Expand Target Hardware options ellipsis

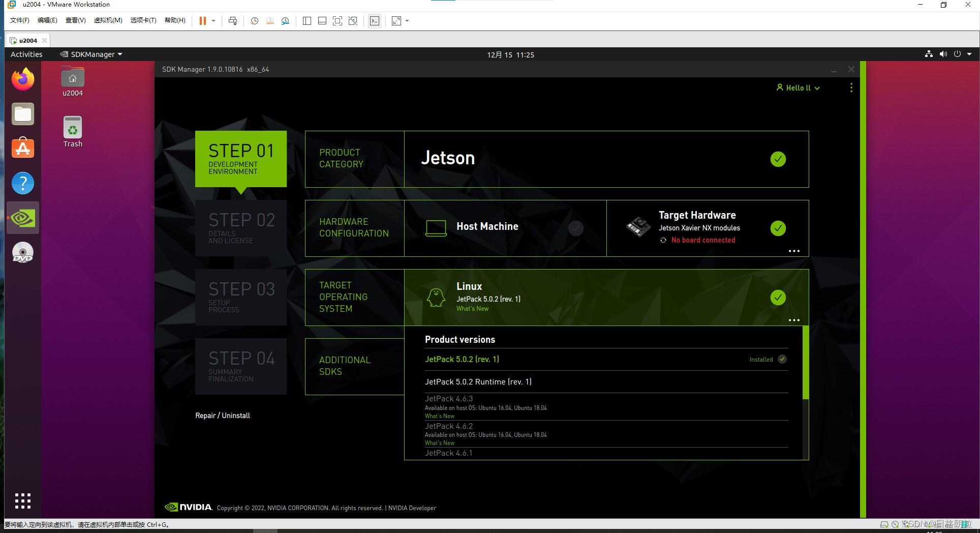[x=794, y=251]
